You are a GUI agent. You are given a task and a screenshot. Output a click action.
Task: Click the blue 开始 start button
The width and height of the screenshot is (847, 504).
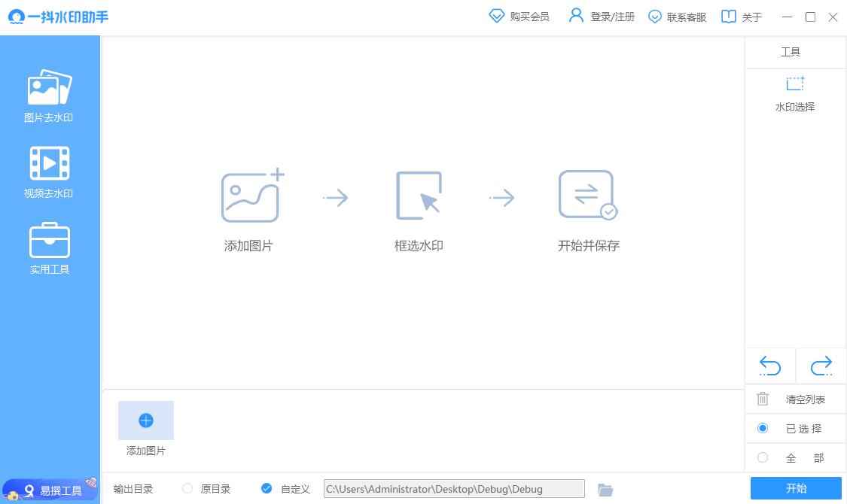click(x=796, y=488)
